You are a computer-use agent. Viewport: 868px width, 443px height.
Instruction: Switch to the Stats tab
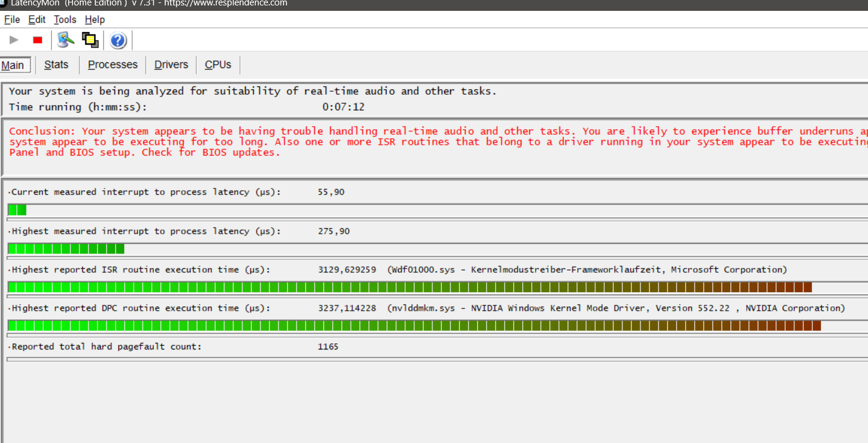pyautogui.click(x=57, y=65)
